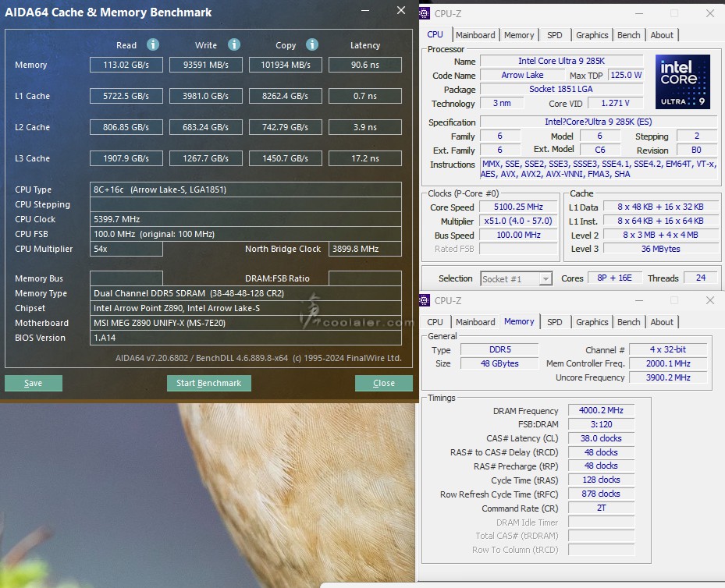This screenshot has height=588, width=725.
Task: Click Memory Latency value 90.6 ns
Action: pyautogui.click(x=364, y=65)
